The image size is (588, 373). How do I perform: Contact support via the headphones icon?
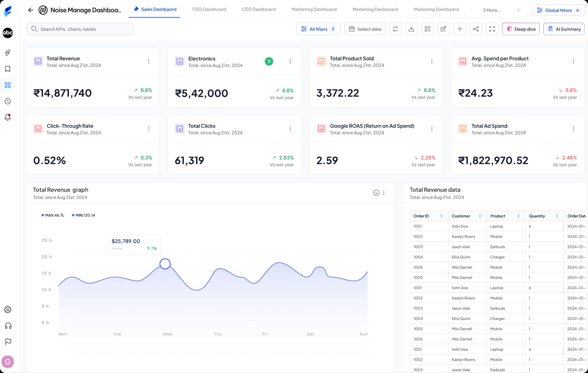[x=8, y=326]
